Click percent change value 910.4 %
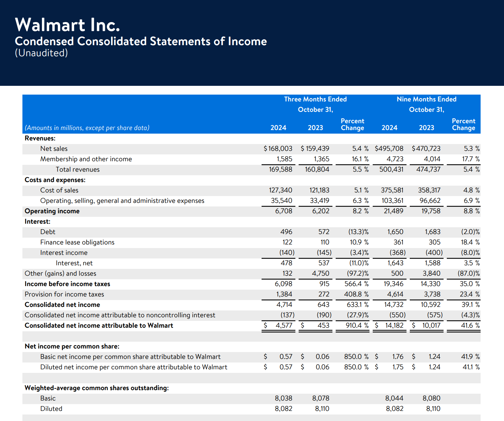 357,325
